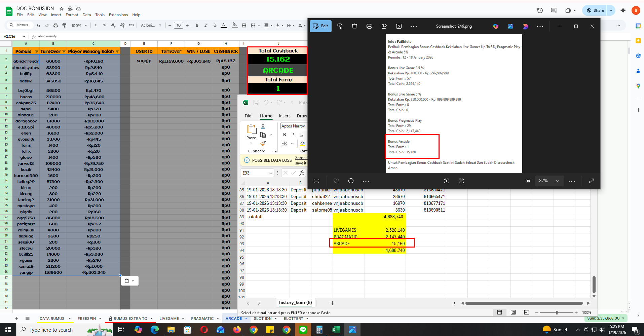Viewport: 644px width, 336px height.
Task: Click the Edit button in Photos
Action: [x=320, y=26]
